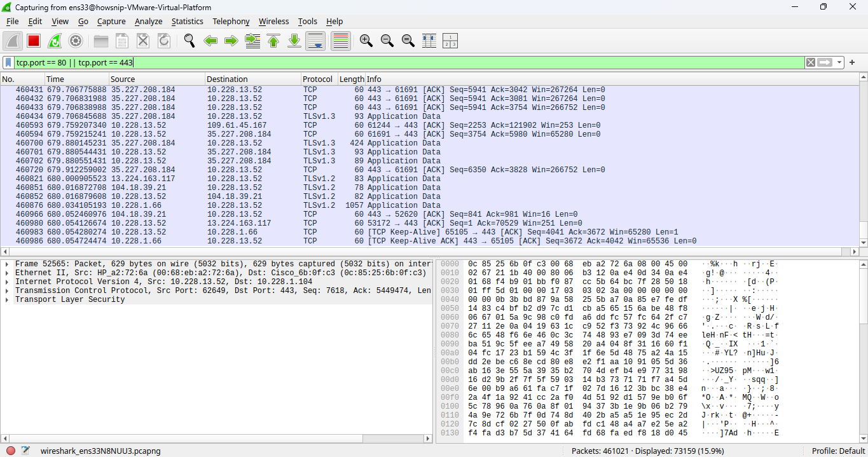
Task: Open Find Packet with the magnifier icon
Action: coord(189,41)
